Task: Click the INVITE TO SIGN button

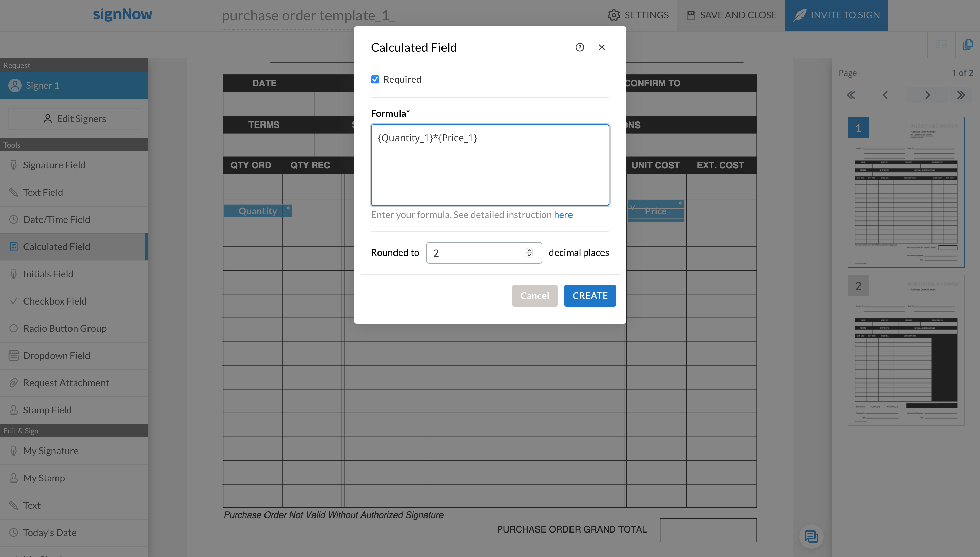Action: pyautogui.click(x=836, y=15)
